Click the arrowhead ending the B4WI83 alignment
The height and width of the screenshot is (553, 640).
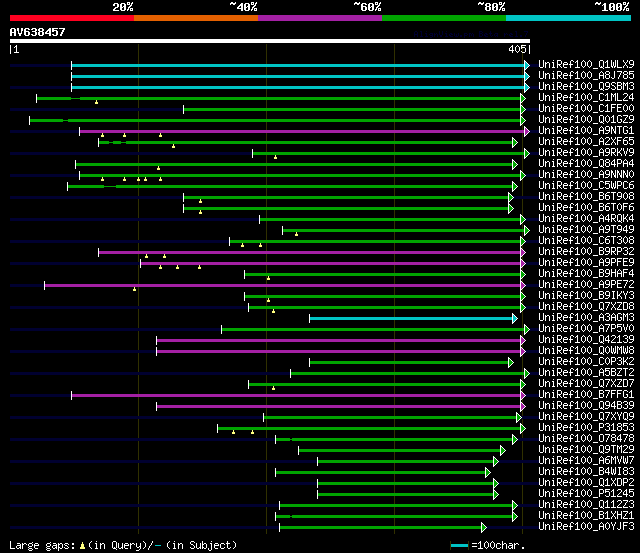click(x=488, y=473)
